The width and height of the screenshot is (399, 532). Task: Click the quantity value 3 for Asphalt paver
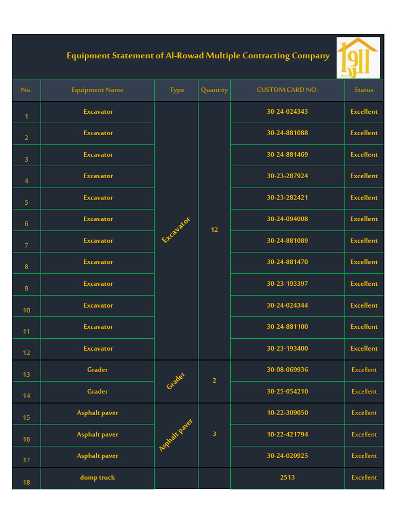coord(214,434)
